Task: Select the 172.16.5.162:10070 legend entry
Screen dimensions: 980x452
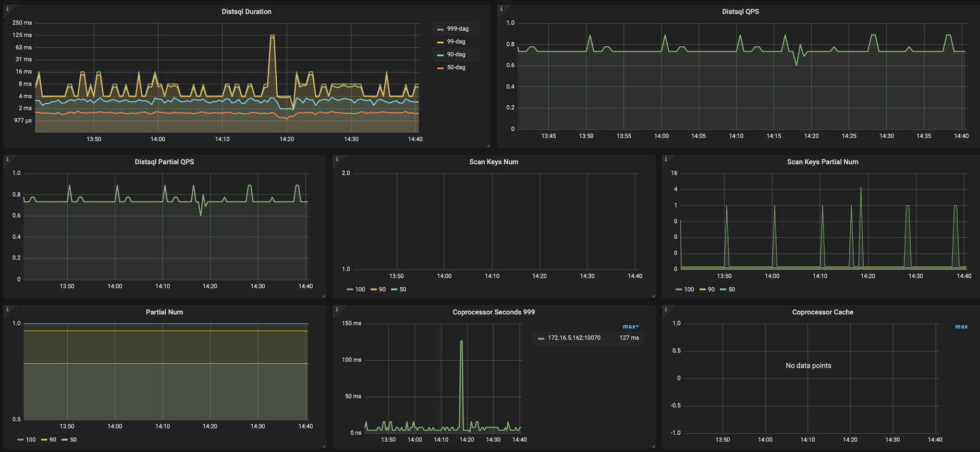Action: click(x=573, y=338)
